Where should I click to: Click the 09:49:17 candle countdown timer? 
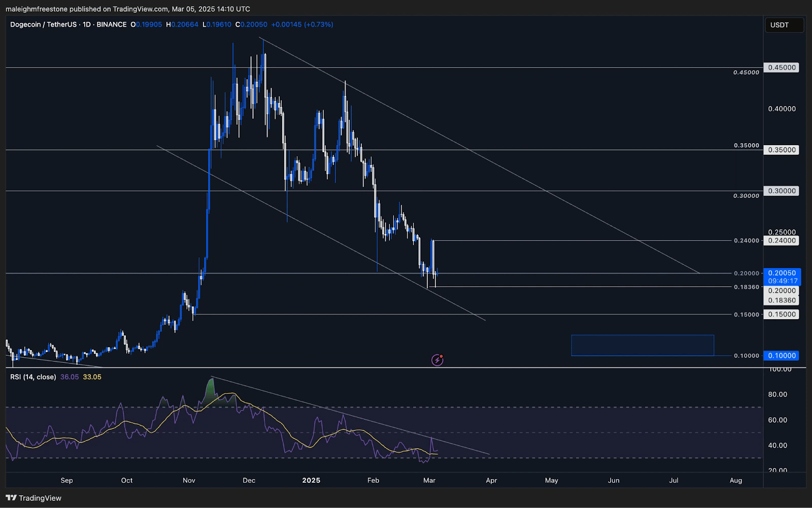pos(782,280)
